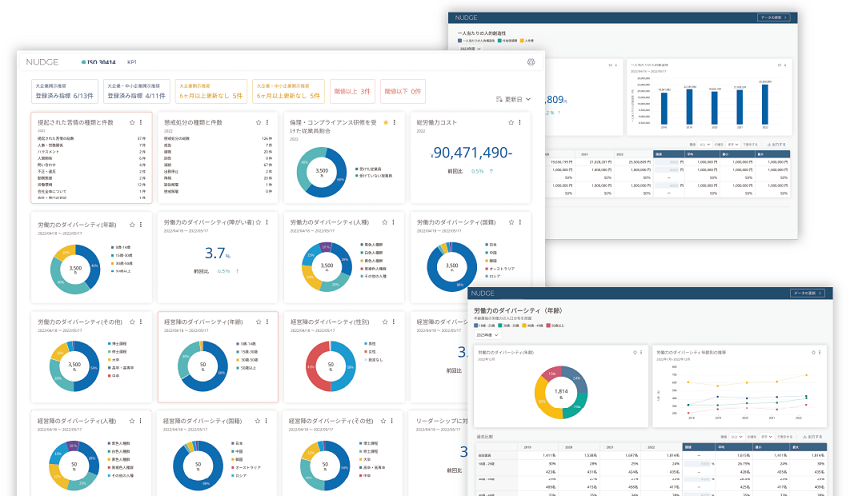Viewport: 850px width, 496px height.
Task: Open kebab menu on 懲戒処分の種類と件数 card
Action: point(267,123)
